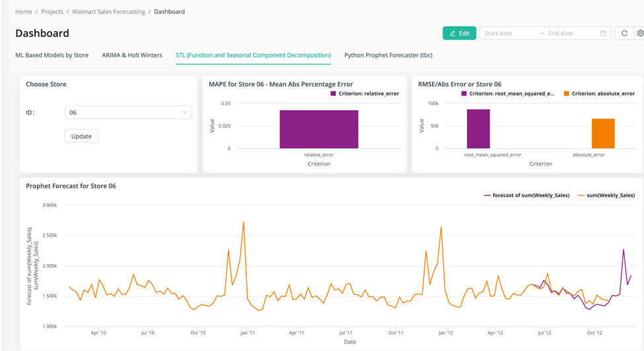644x351 pixels.
Task: Switch to ML Based Models by Store tab
Action: (52, 55)
